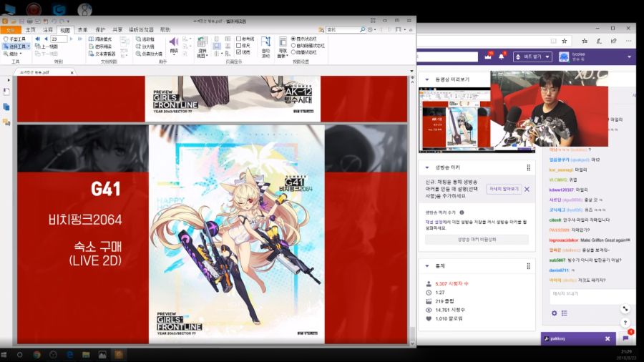644x362 pixels.
Task: Dismiss the stream marker notice with X
Action: tap(527, 189)
